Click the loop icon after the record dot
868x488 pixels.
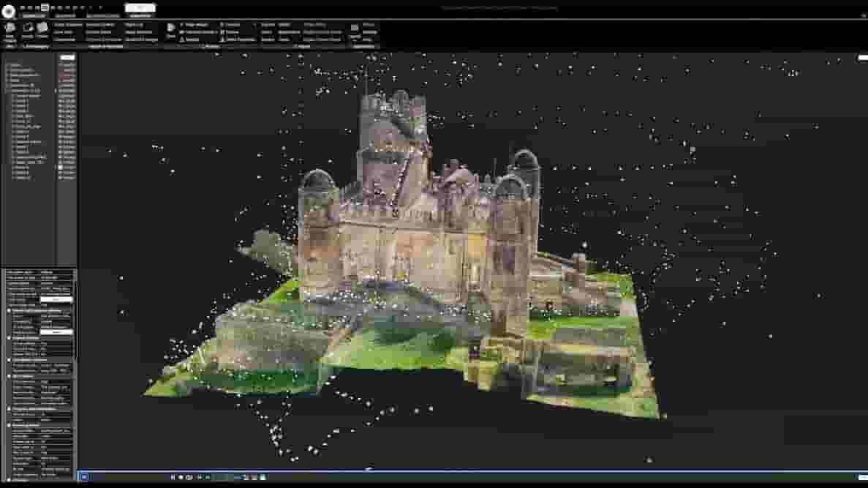pos(189,477)
